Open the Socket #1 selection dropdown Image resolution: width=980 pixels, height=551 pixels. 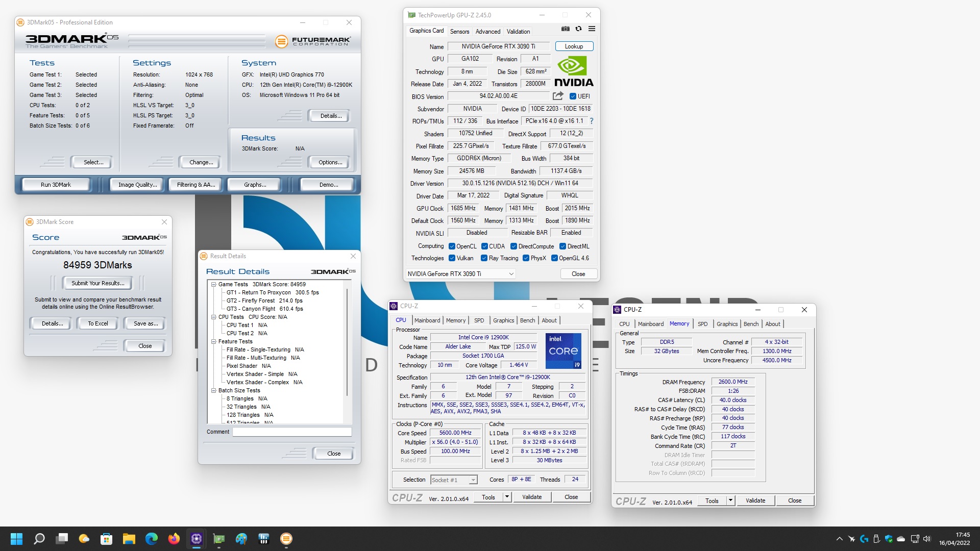click(x=454, y=480)
